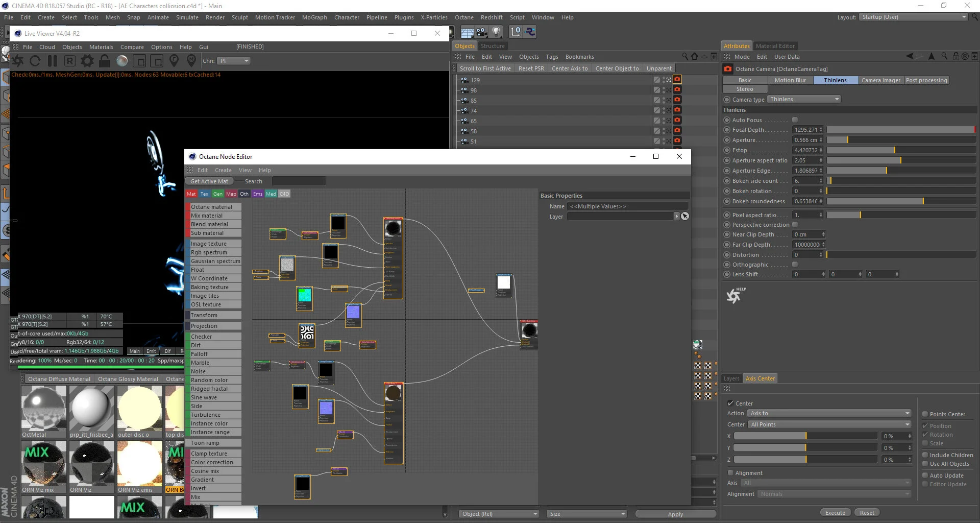Click the Octane Camera tag on object 129
This screenshot has width=980, height=523.
coord(677,80)
